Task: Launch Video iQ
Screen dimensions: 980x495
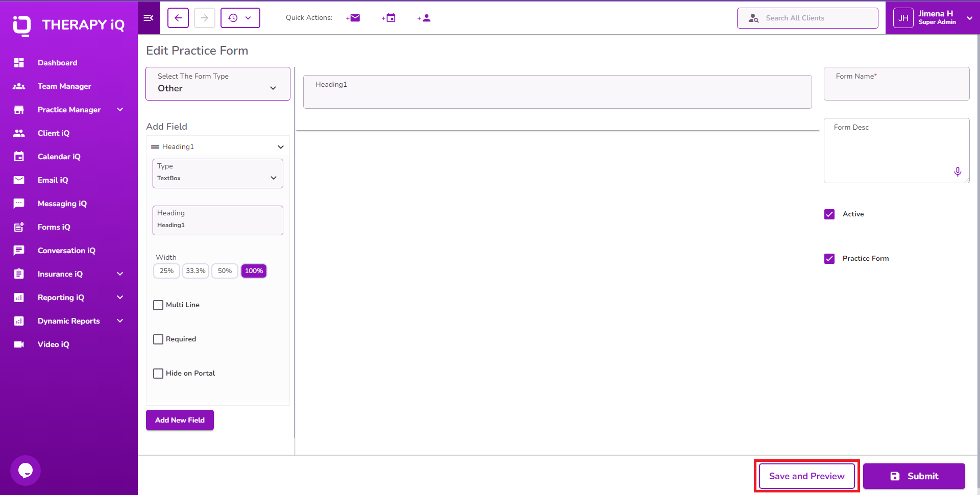Action: pyautogui.click(x=54, y=344)
